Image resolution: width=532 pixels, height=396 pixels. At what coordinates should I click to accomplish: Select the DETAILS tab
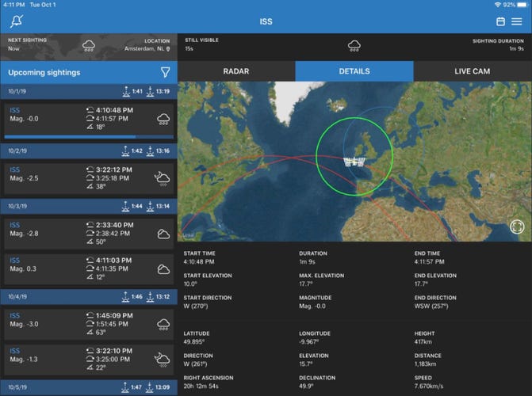tap(354, 71)
